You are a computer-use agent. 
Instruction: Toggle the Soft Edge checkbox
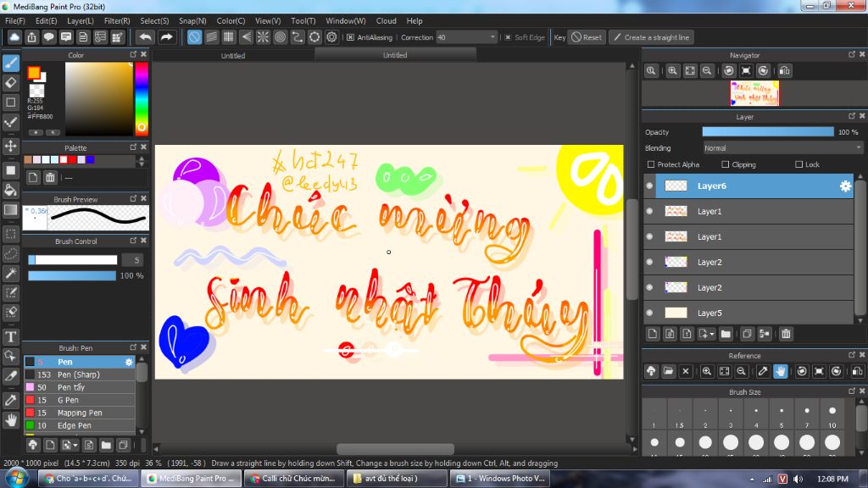508,37
